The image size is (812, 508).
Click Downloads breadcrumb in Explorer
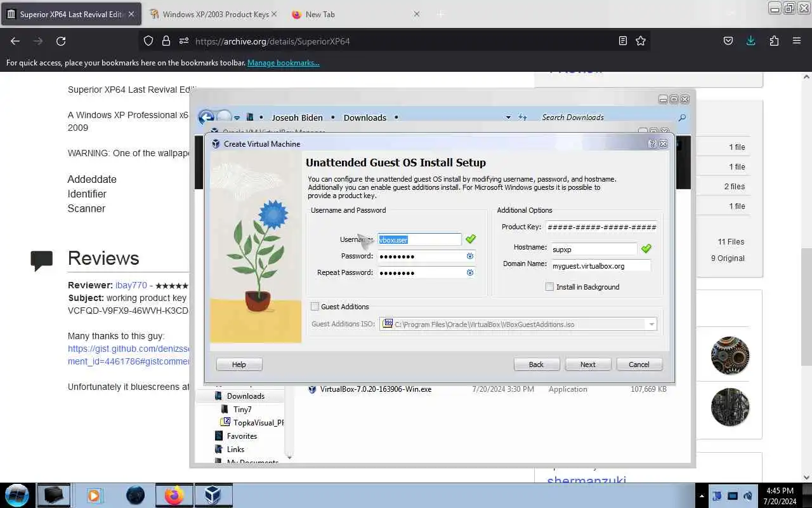tap(365, 117)
